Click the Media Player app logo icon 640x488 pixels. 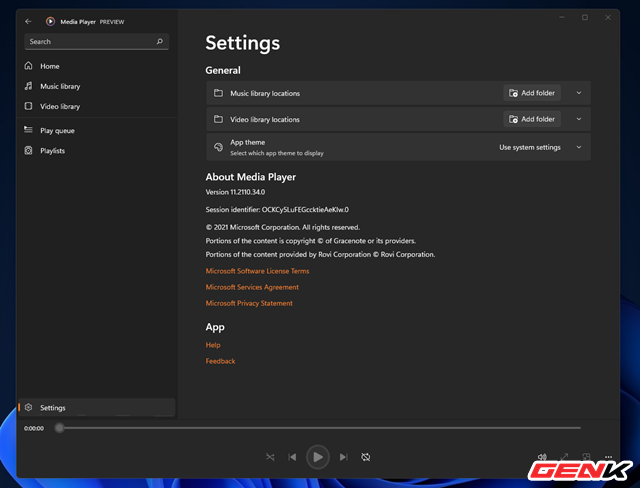click(x=50, y=21)
